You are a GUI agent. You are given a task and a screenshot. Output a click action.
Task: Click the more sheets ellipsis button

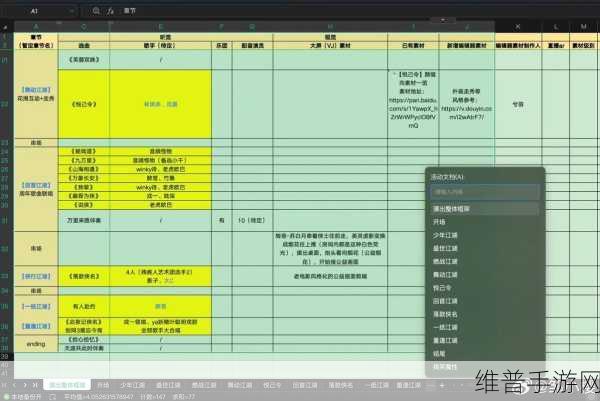[430, 385]
